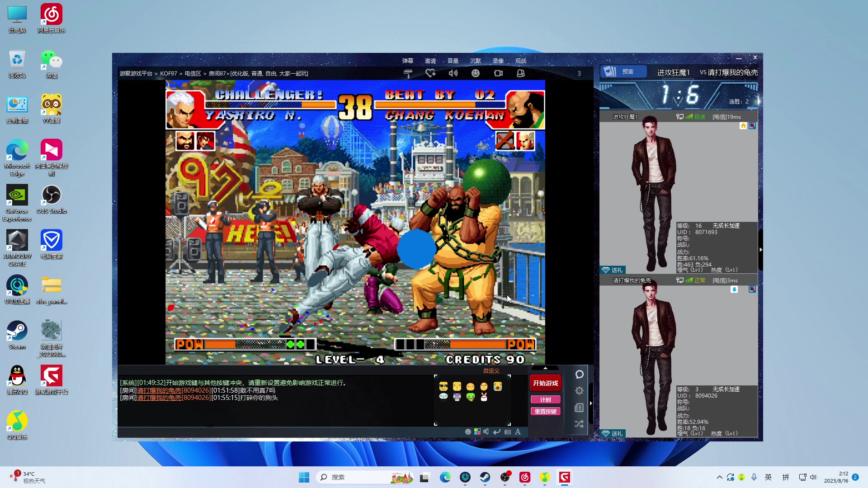Click the 拼 input mode indicator in tray
This screenshot has width=868, height=488.
click(x=786, y=477)
